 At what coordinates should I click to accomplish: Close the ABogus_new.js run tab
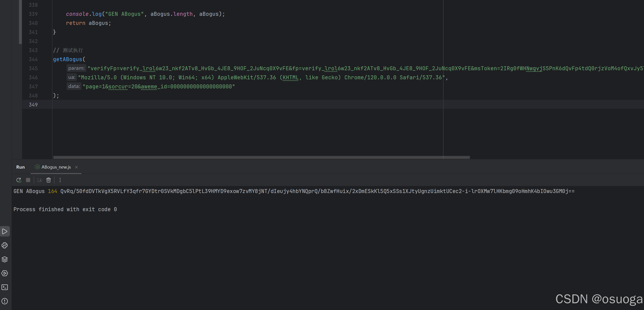point(76,167)
